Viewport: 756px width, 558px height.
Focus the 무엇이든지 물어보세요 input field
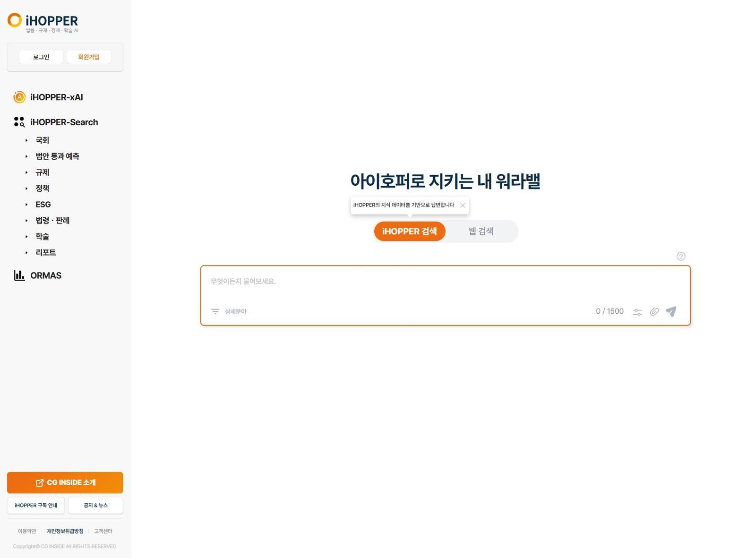click(446, 282)
